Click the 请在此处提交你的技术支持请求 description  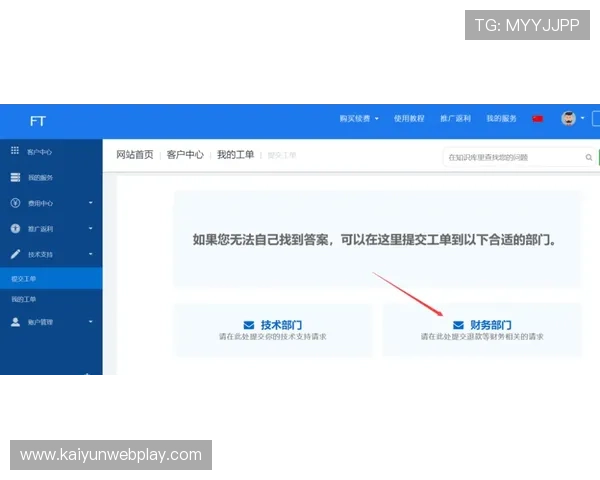(x=272, y=337)
